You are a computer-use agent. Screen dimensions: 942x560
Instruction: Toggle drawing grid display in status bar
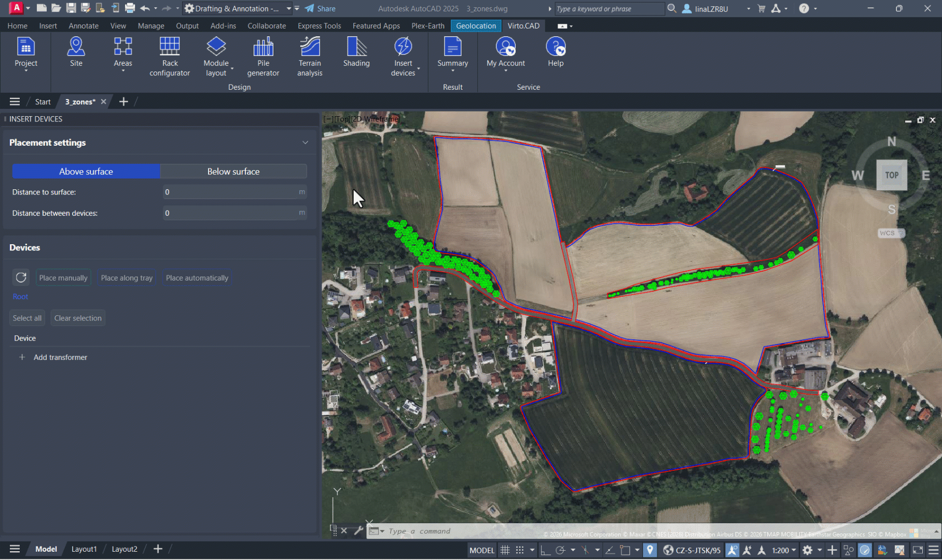tap(505, 550)
